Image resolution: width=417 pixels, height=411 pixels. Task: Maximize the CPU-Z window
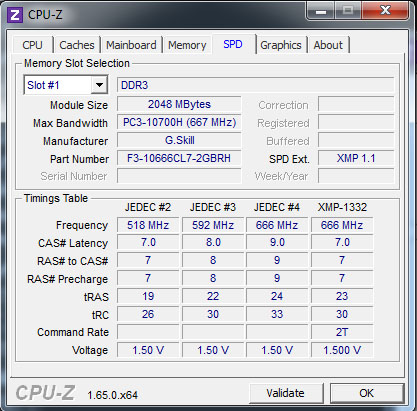(x=348, y=12)
